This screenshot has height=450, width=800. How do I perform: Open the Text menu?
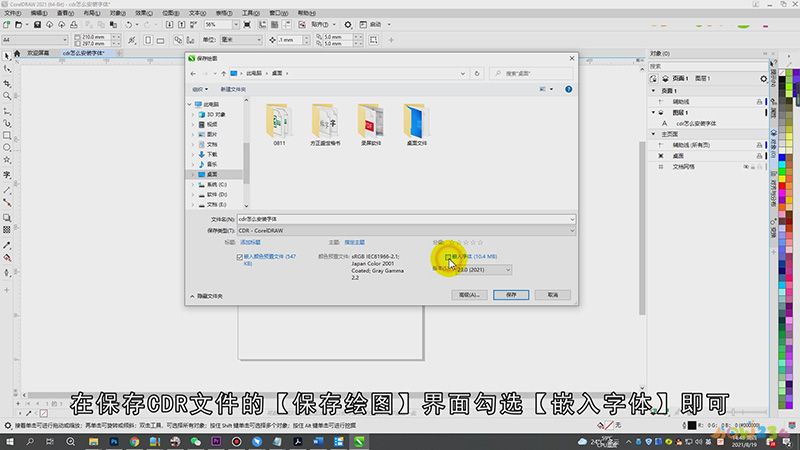pos(197,13)
